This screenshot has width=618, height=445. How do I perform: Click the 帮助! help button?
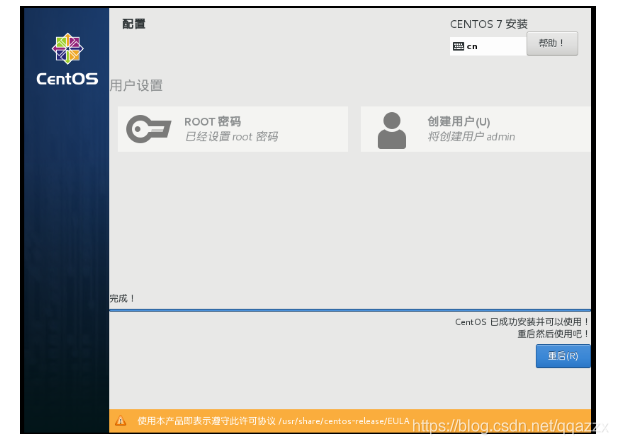click(x=552, y=43)
